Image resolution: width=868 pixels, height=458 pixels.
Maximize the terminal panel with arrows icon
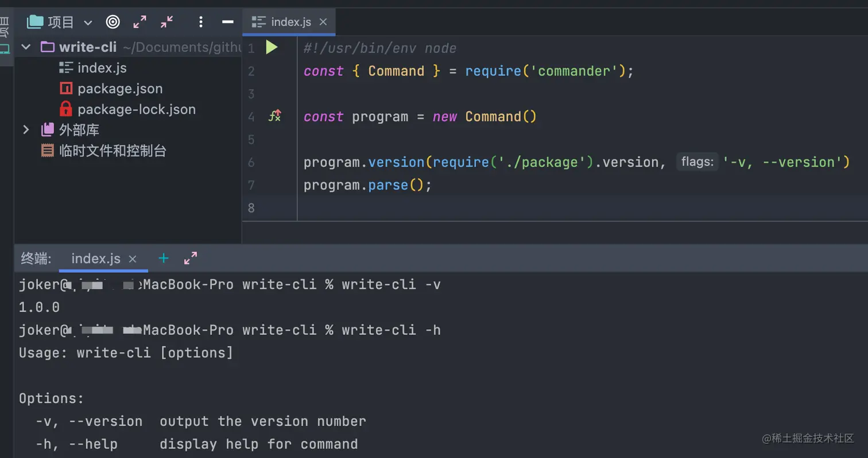coord(190,258)
